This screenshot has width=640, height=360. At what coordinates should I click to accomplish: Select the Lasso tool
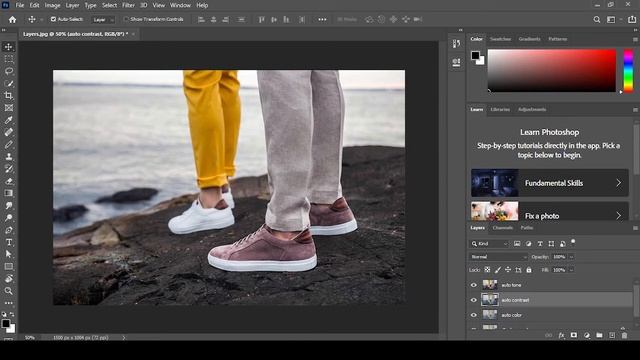(8, 71)
